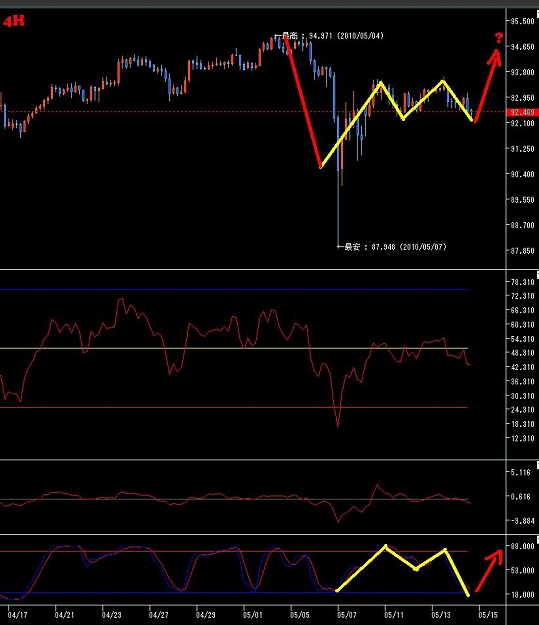Click the 53.000 stochastic axis value

coord(522,570)
